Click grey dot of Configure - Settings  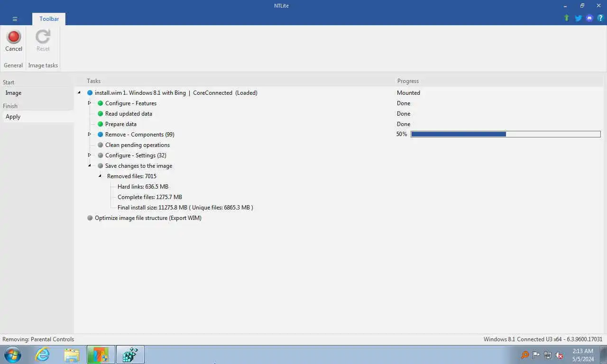100,155
